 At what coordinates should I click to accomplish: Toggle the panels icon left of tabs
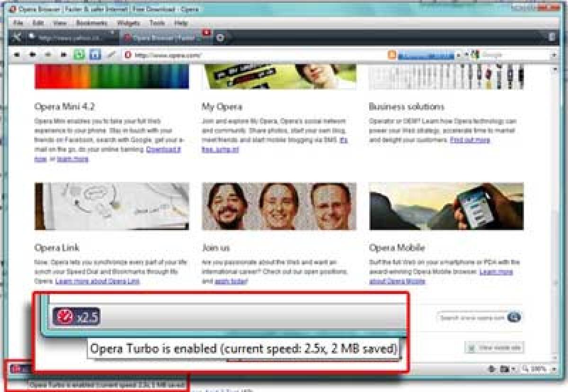17,37
